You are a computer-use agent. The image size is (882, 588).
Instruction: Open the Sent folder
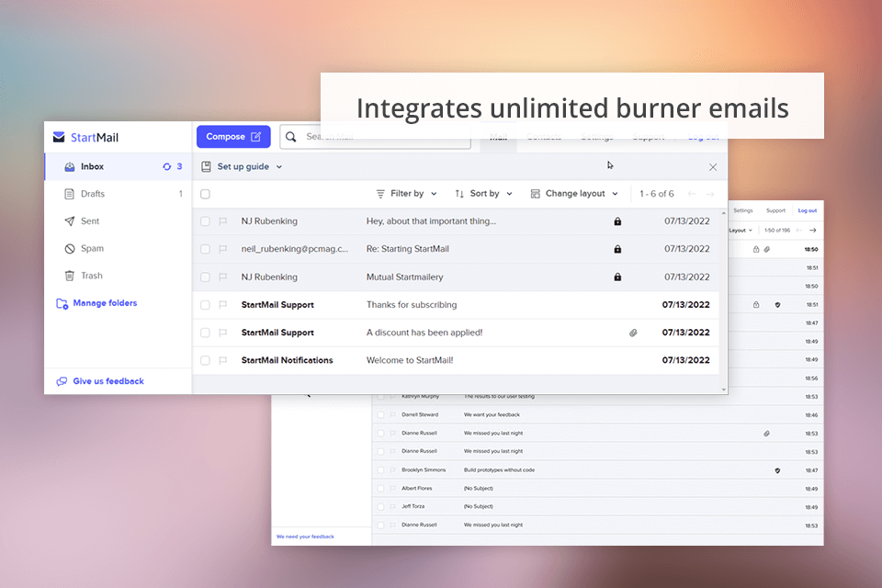click(119, 221)
